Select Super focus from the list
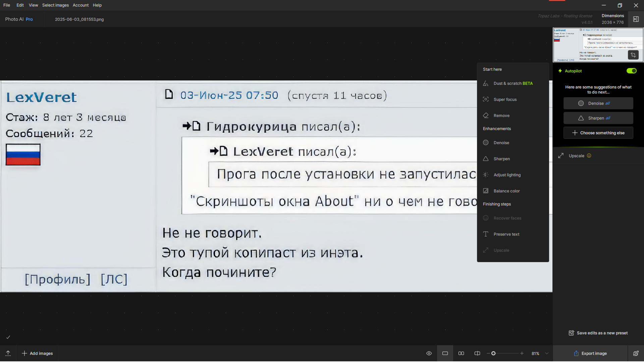The width and height of the screenshot is (644, 362). [505, 100]
